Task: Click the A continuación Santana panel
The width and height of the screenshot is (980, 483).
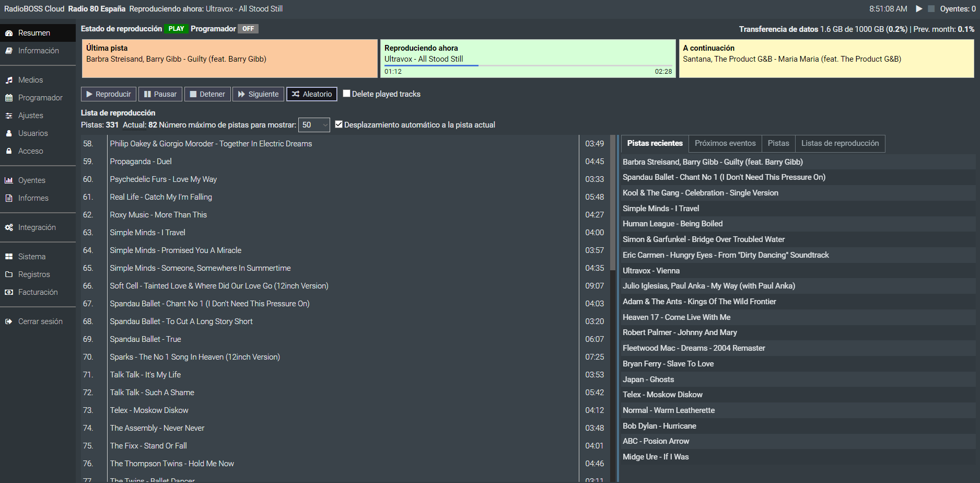Action: [x=826, y=59]
